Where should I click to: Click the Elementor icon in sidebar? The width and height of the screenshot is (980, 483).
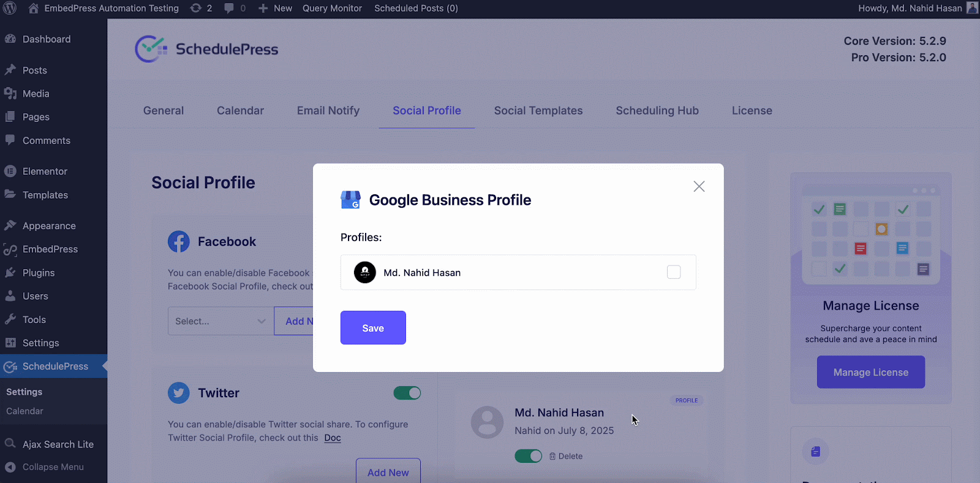[10, 171]
